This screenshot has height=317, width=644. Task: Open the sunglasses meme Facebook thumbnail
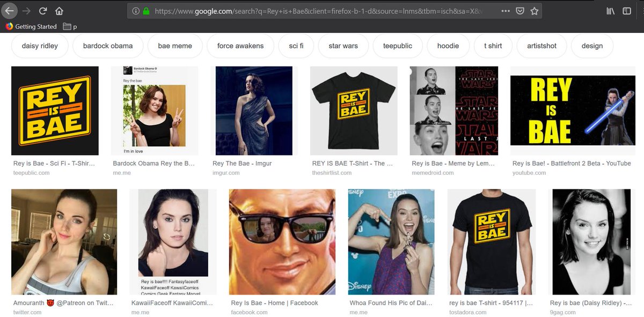[282, 242]
